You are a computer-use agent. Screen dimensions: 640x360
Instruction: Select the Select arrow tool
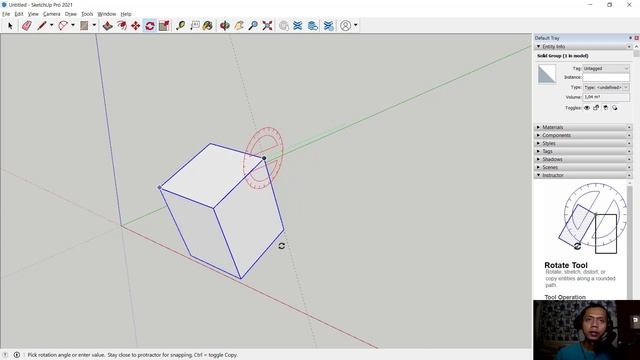click(x=10, y=26)
